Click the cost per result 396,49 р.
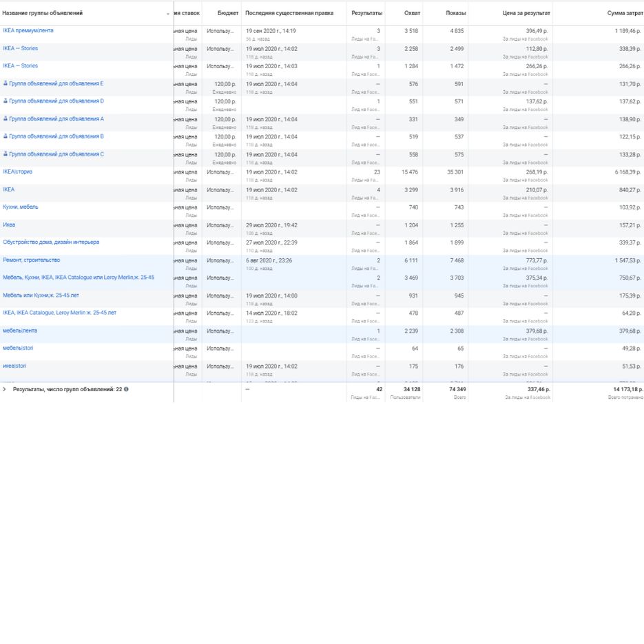Image resolution: width=644 pixels, height=644 pixels. pyautogui.click(x=537, y=31)
